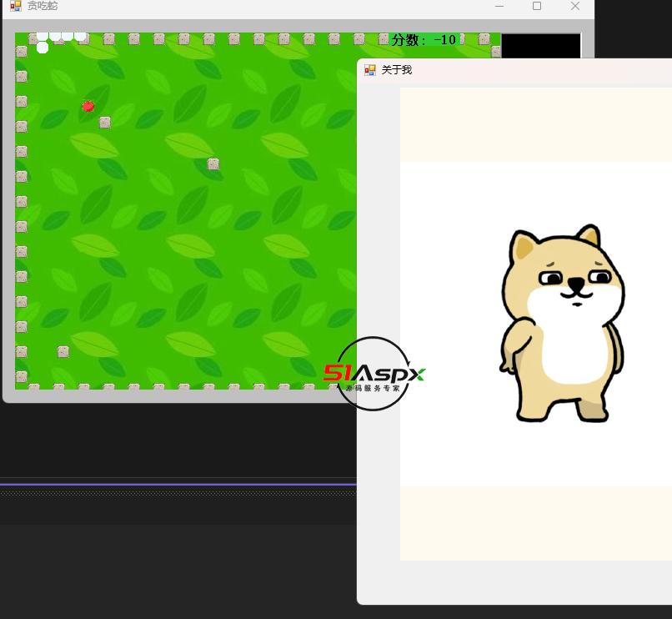
Task: Click the cream panel below the dog image
Action: point(535,523)
